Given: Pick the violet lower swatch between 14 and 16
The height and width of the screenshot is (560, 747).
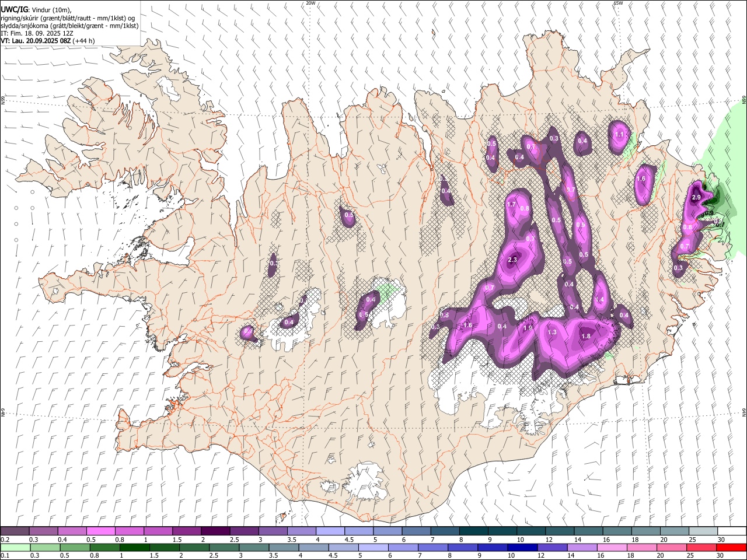Looking at the screenshot, I should tap(581, 547).
